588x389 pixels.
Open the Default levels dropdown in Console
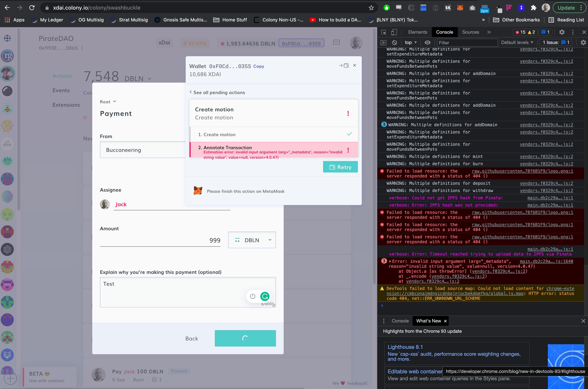[x=517, y=42]
